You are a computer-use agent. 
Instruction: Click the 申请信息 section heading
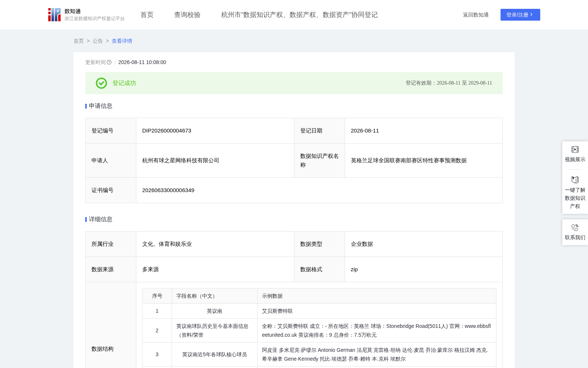pyautogui.click(x=100, y=106)
